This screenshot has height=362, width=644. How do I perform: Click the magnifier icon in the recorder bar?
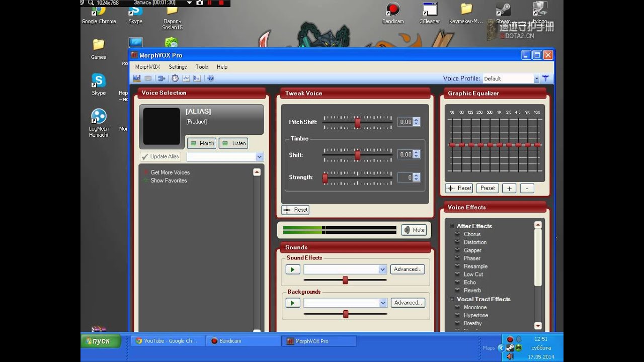pyautogui.click(x=91, y=3)
